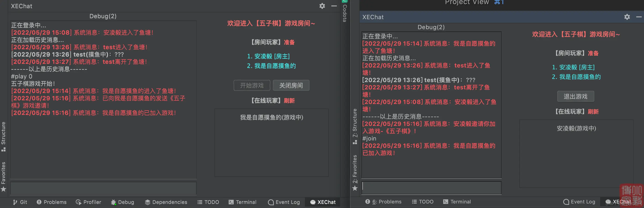Open settings gear in right XEChat panel
Screen dimensions: 644x208
pos(627,17)
